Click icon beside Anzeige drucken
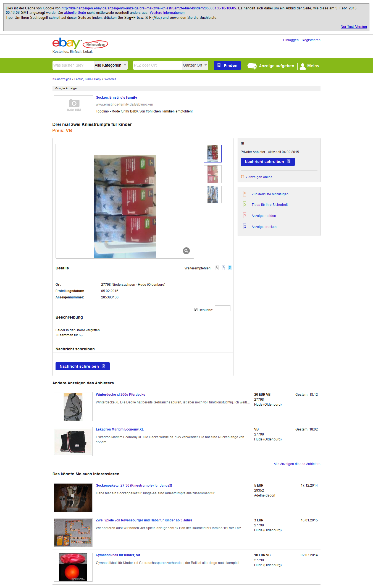The width and height of the screenshot is (373, 588). pos(245,227)
